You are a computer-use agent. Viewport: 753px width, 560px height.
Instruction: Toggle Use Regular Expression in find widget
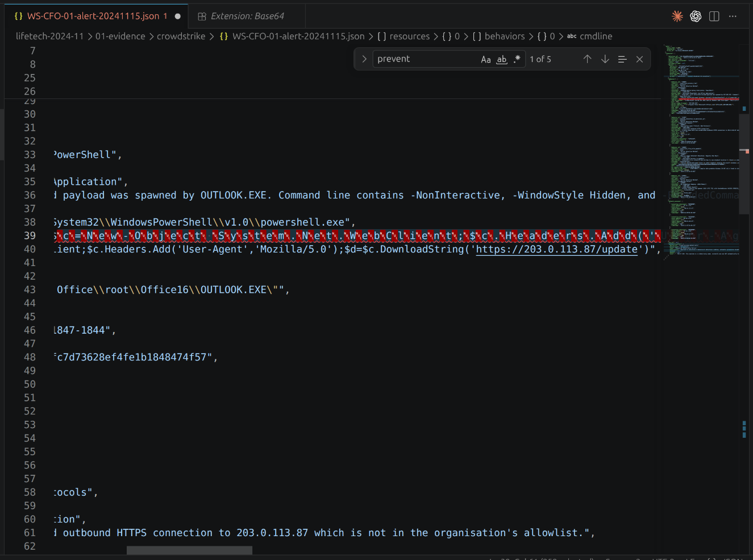pos(517,59)
